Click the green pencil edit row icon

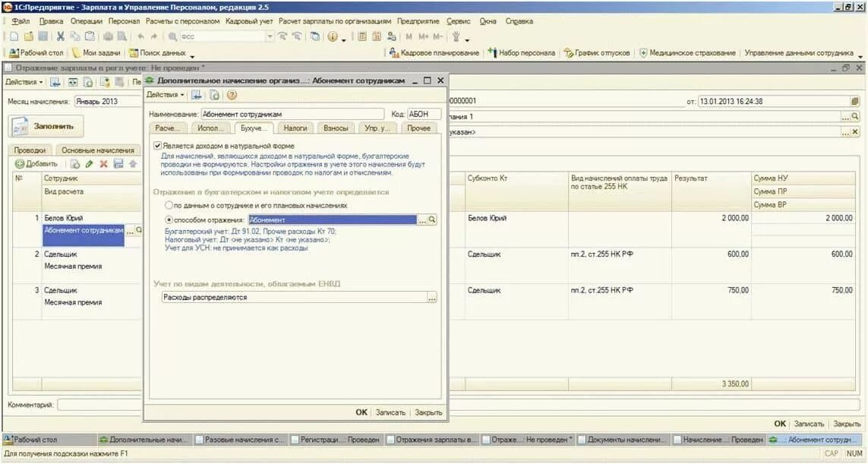point(89,164)
